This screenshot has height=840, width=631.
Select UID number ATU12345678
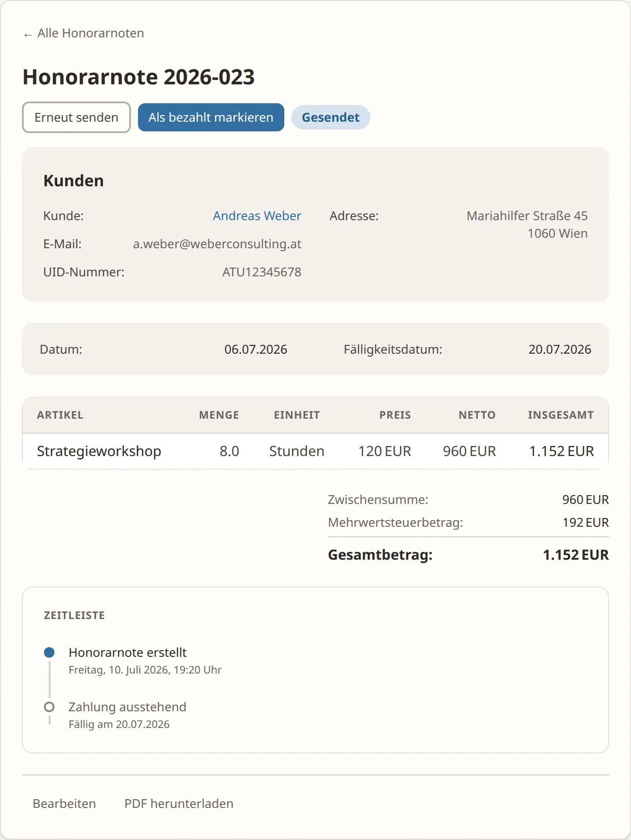[x=261, y=272]
